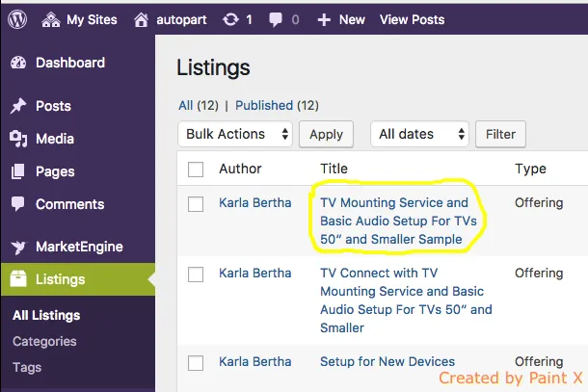Go to Categories submenu item
Viewport: 588px width, 392px height.
(x=44, y=341)
